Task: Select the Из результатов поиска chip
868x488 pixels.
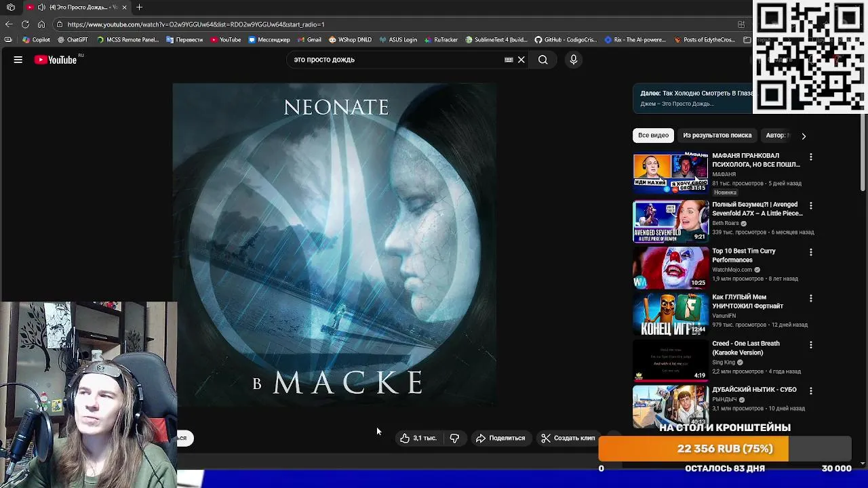Action: point(717,136)
